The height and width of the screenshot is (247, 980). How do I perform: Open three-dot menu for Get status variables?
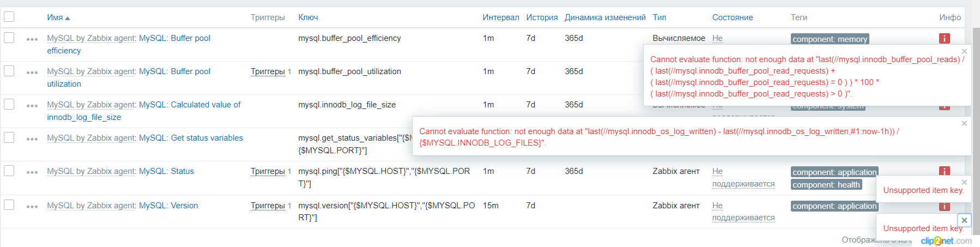pyautogui.click(x=32, y=139)
